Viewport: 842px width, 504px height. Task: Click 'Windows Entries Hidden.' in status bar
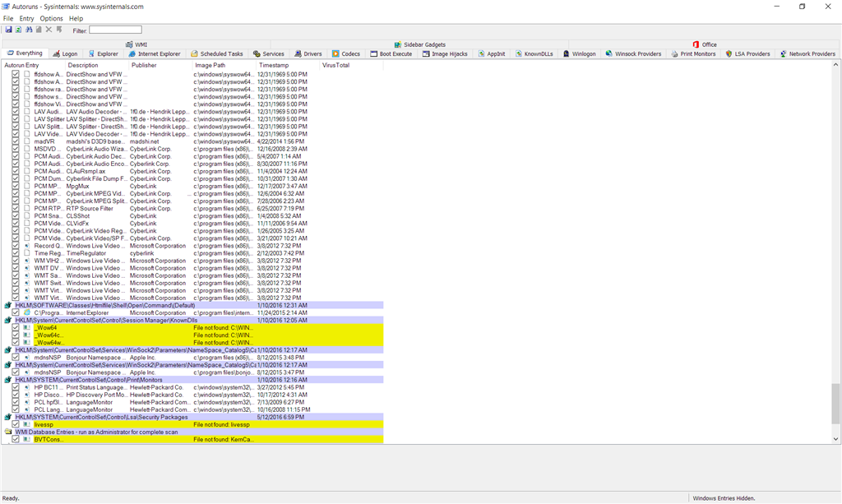[x=724, y=498]
